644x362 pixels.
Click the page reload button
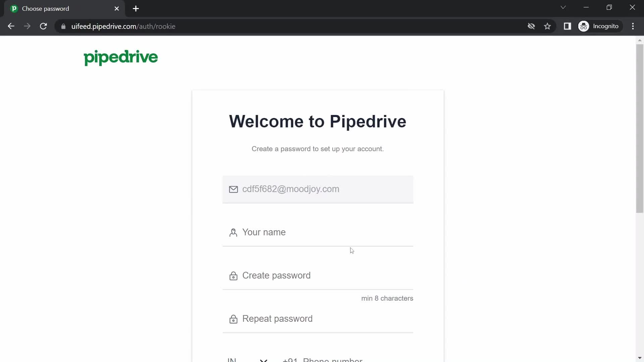tap(43, 26)
